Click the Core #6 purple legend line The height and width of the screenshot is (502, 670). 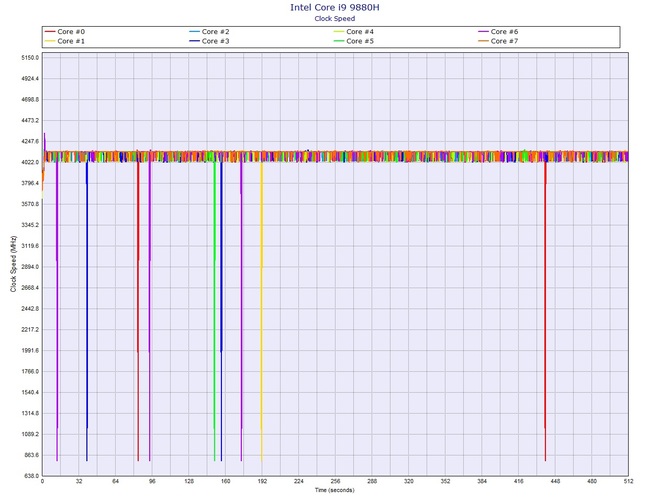(x=483, y=32)
